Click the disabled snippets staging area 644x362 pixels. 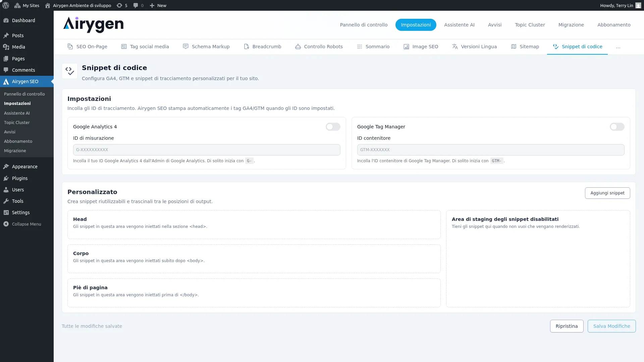click(538, 259)
